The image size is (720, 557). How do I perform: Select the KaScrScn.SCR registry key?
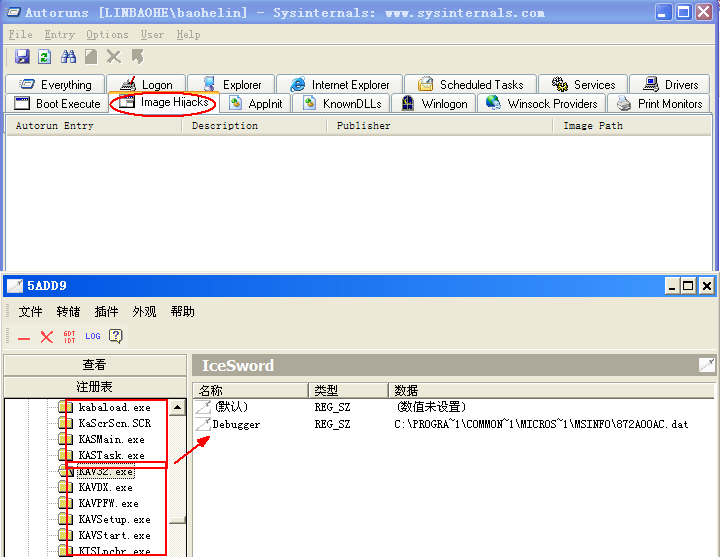(114, 423)
